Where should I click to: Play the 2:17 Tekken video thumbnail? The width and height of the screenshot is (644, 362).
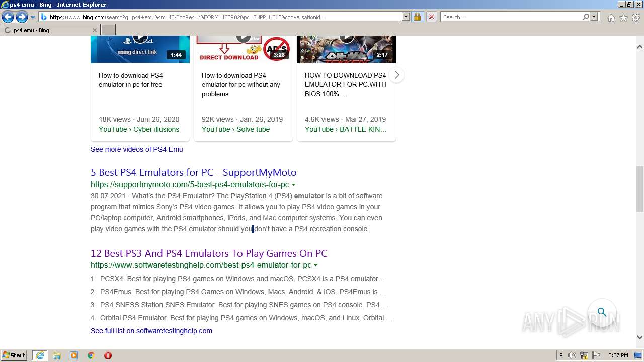(x=346, y=49)
